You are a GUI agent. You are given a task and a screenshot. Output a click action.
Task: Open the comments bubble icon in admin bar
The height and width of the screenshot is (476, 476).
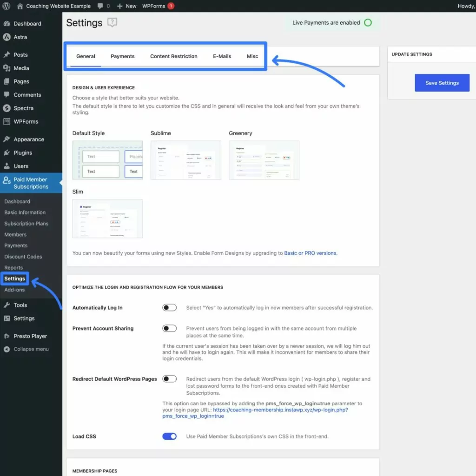point(100,6)
